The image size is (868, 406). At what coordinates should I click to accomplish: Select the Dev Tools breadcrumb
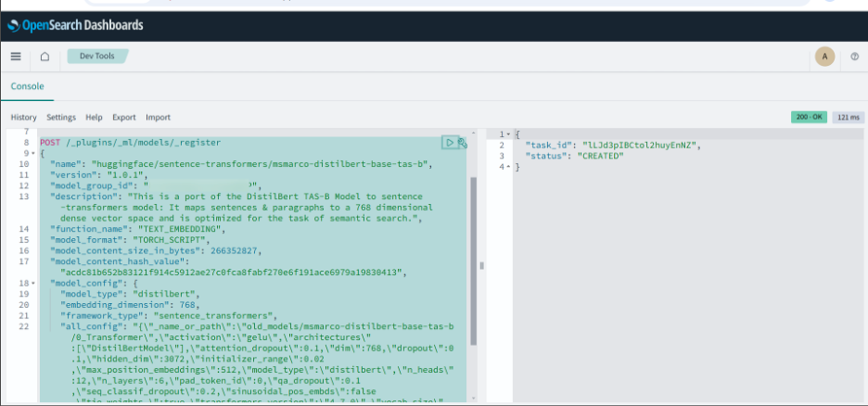97,56
